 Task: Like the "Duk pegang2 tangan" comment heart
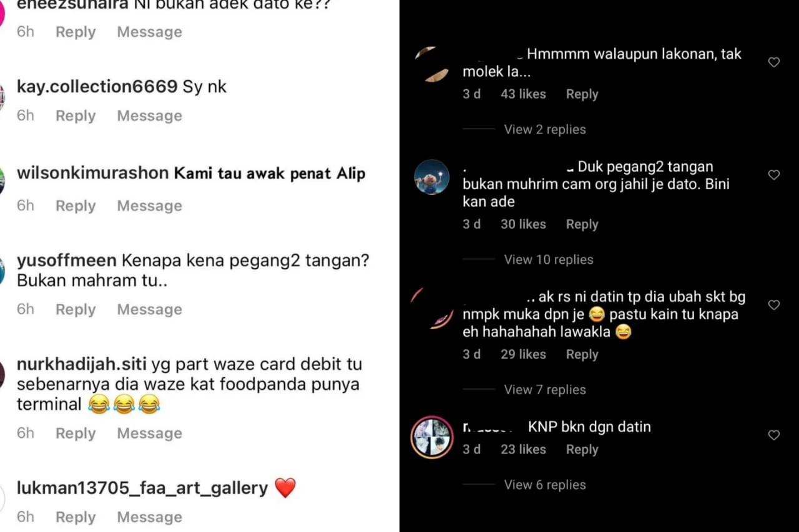(774, 175)
